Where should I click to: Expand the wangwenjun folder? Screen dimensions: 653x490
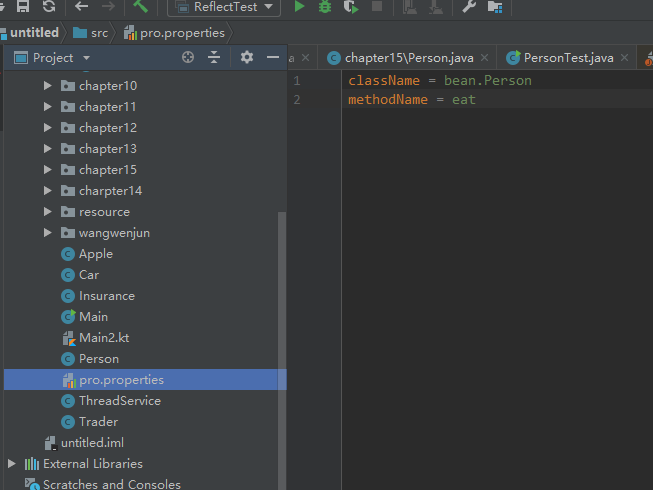coord(48,233)
